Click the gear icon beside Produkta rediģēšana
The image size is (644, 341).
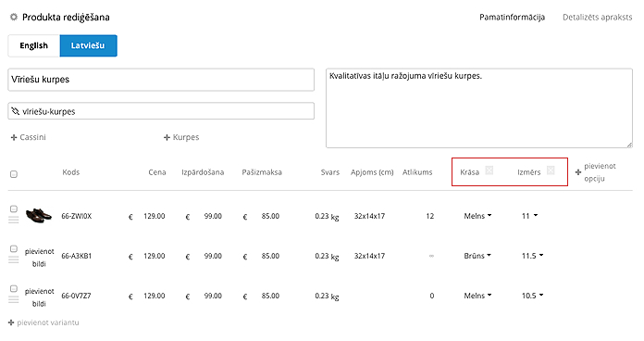14,17
